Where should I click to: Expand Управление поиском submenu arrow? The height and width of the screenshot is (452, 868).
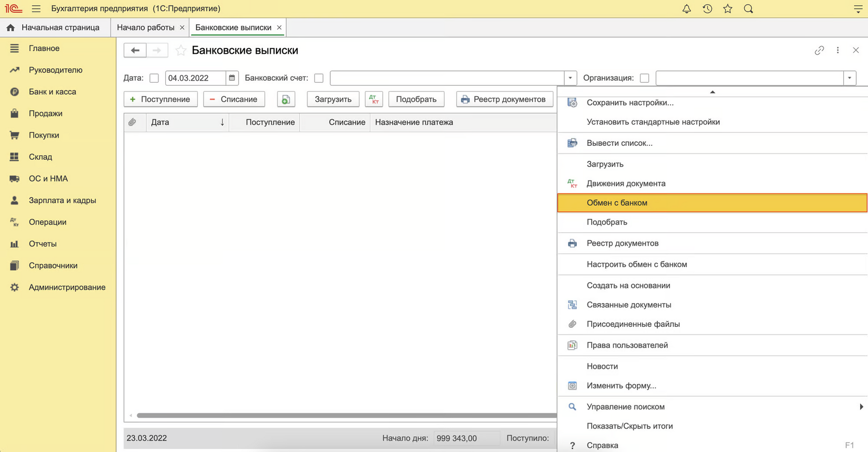(861, 406)
